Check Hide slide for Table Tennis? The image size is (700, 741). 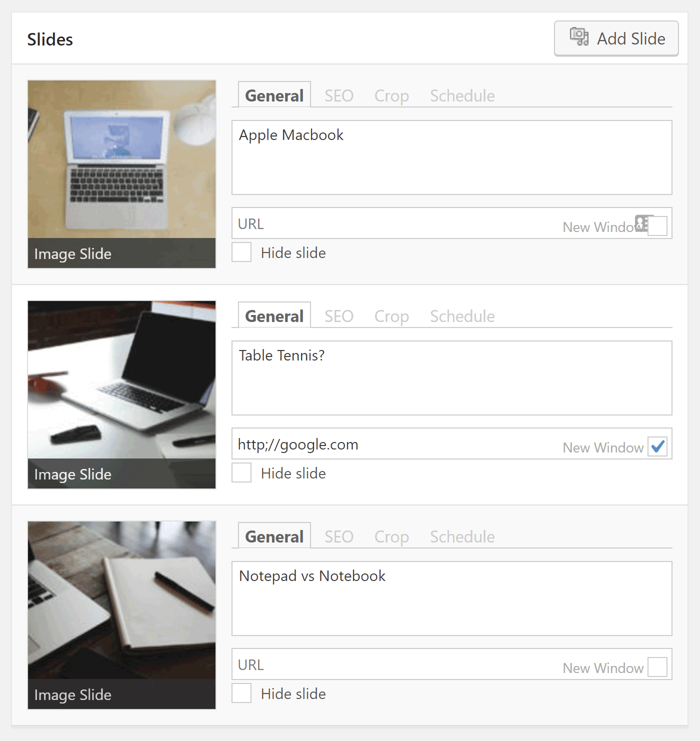[241, 473]
